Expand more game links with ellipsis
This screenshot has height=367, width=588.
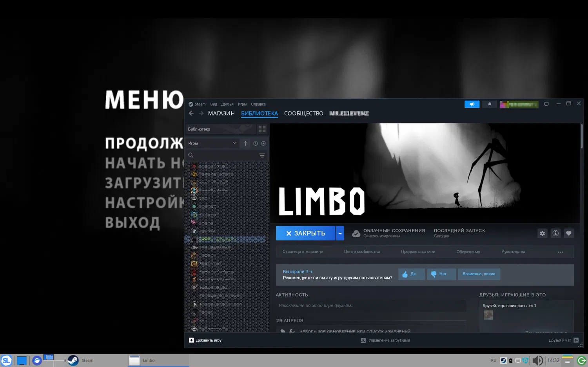[561, 252]
